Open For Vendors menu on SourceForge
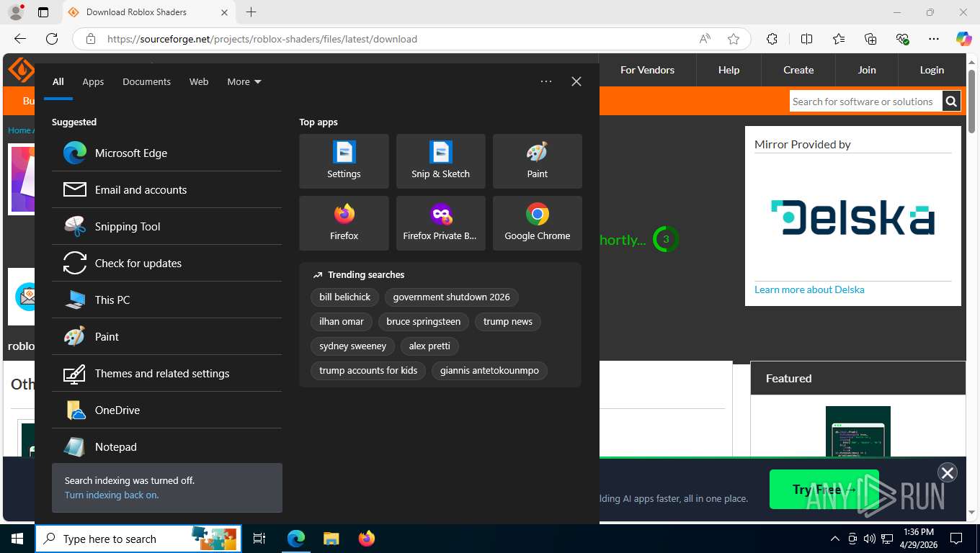 647,70
